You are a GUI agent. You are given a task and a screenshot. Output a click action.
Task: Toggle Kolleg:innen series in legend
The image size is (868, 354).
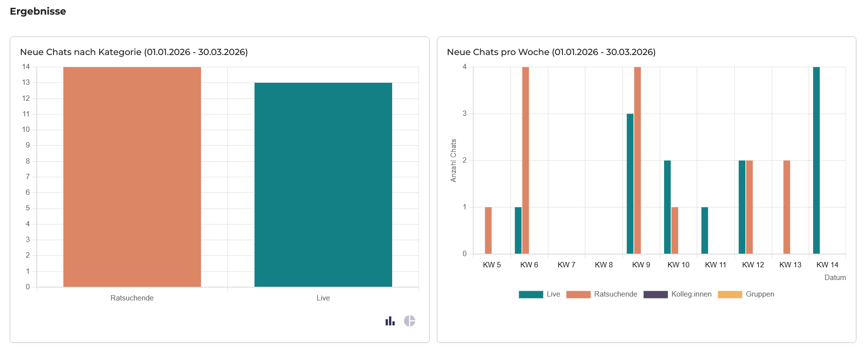click(691, 294)
